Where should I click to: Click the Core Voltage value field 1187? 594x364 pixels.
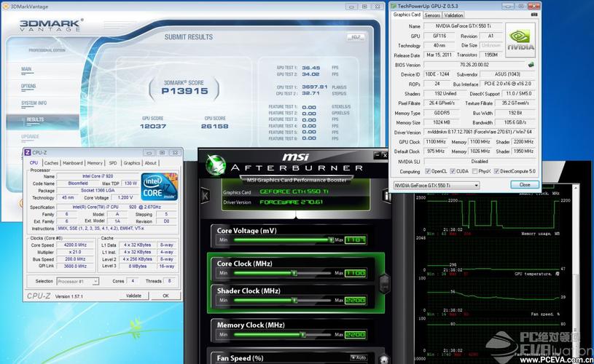click(x=356, y=240)
